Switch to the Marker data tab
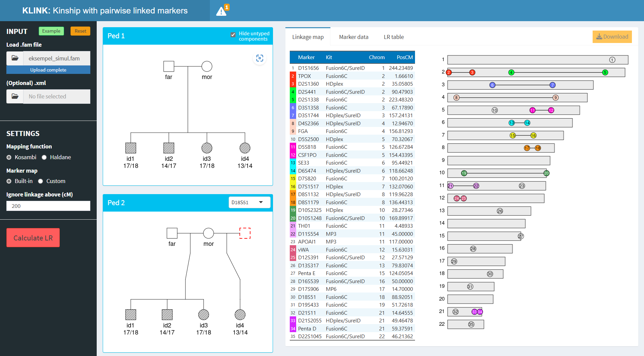644x356 pixels. pyautogui.click(x=354, y=37)
